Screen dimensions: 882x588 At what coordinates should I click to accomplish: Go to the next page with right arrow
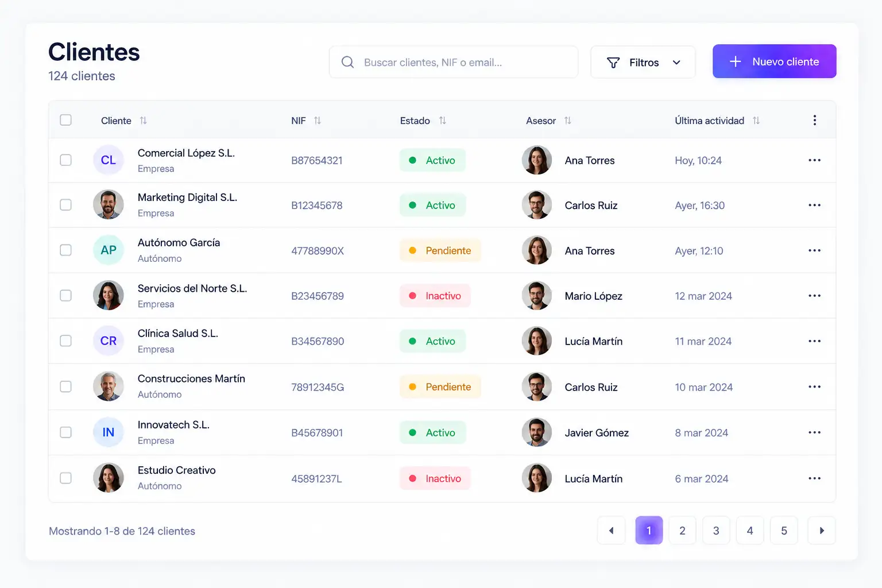pos(822,531)
